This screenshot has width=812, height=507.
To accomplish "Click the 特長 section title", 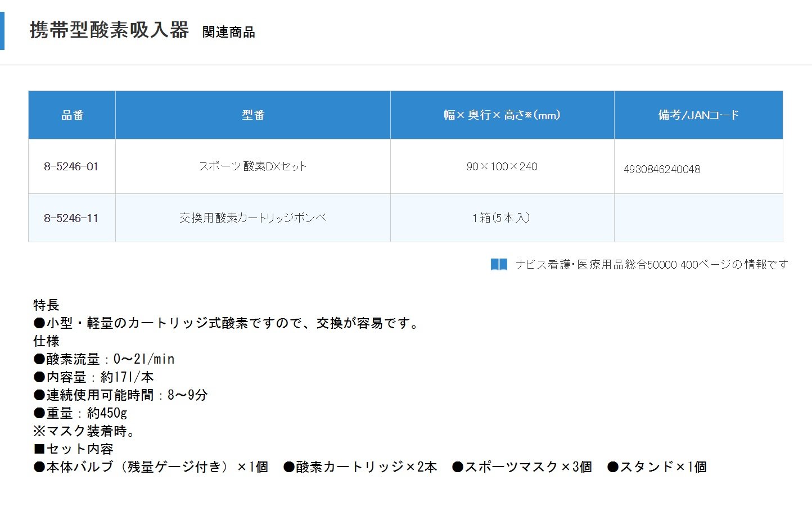I will click(46, 305).
